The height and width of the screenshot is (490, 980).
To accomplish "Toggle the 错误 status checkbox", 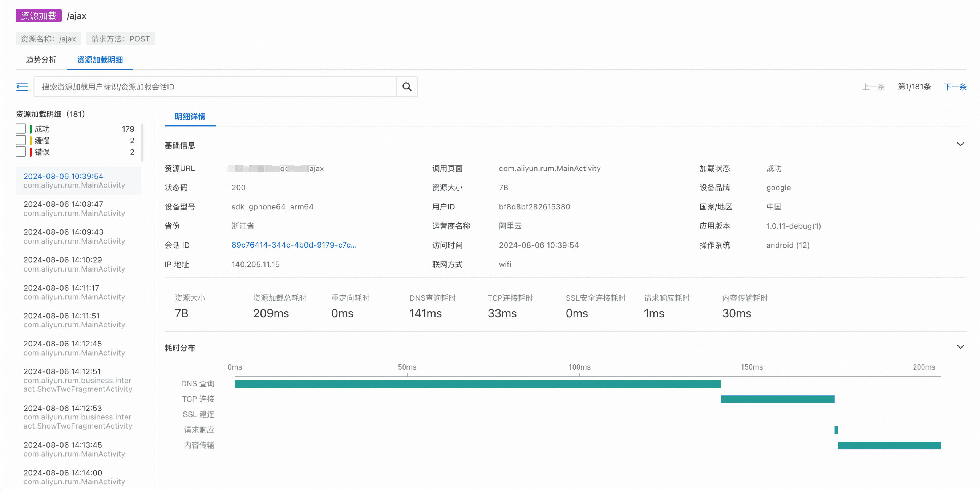I will point(21,152).
